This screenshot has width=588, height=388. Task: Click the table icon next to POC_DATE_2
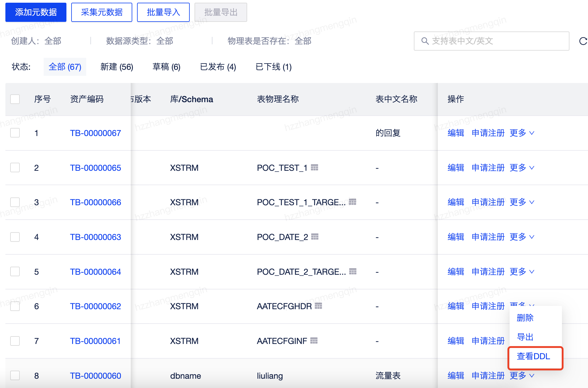pyautogui.click(x=315, y=237)
